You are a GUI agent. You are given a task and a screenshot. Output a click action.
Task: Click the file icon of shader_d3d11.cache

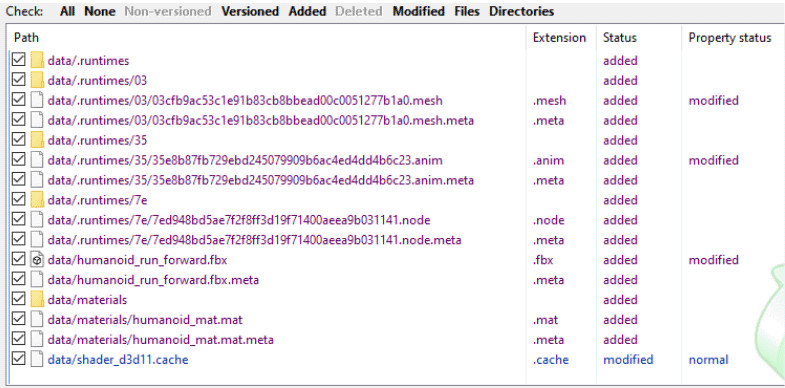[x=37, y=359]
